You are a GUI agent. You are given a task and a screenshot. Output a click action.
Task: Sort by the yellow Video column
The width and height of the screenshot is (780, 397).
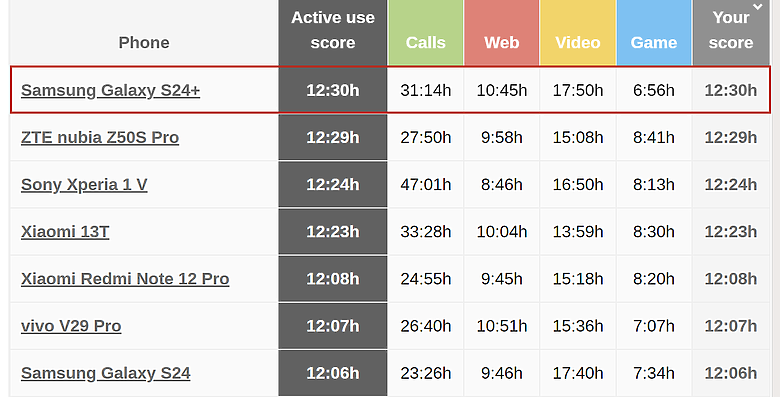pos(578,32)
